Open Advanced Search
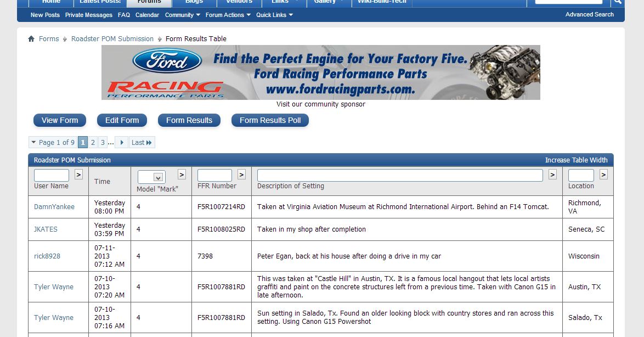Screen dimensions: 644x337 (x=589, y=14)
